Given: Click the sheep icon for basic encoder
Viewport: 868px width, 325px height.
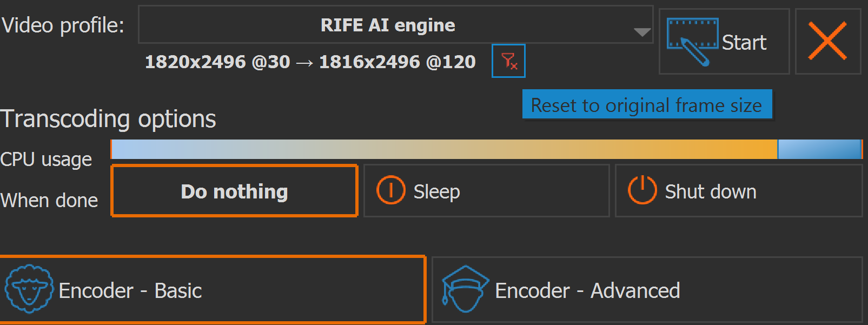Looking at the screenshot, I should (29, 289).
